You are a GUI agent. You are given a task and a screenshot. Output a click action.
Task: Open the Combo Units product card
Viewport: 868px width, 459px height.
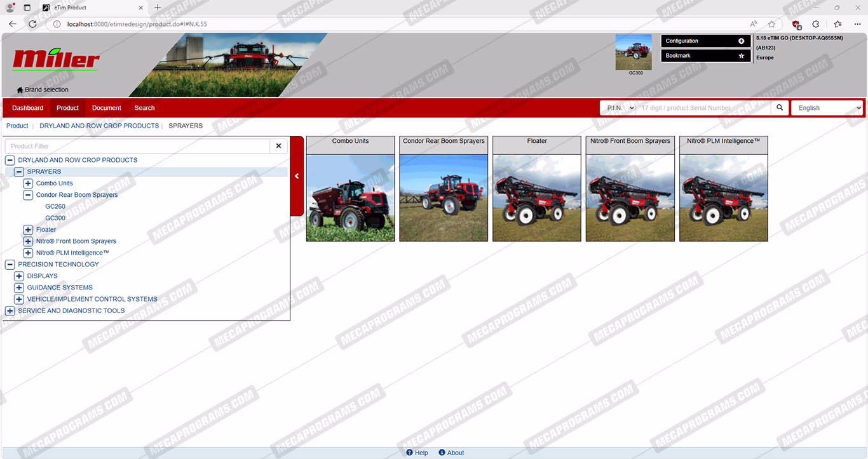point(350,189)
